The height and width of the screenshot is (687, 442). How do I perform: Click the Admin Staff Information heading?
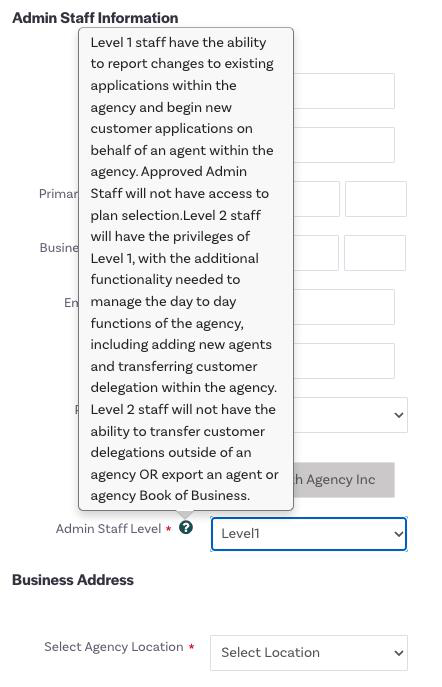tap(95, 18)
